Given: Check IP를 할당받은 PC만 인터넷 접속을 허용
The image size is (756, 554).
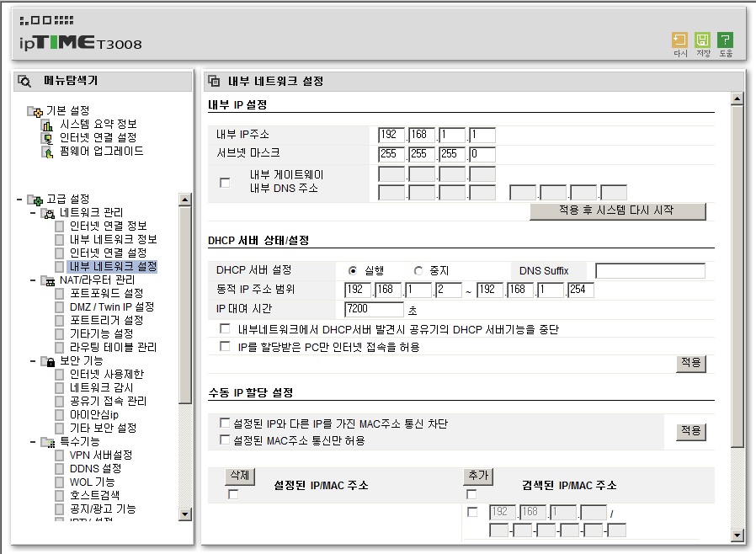Looking at the screenshot, I should (225, 346).
